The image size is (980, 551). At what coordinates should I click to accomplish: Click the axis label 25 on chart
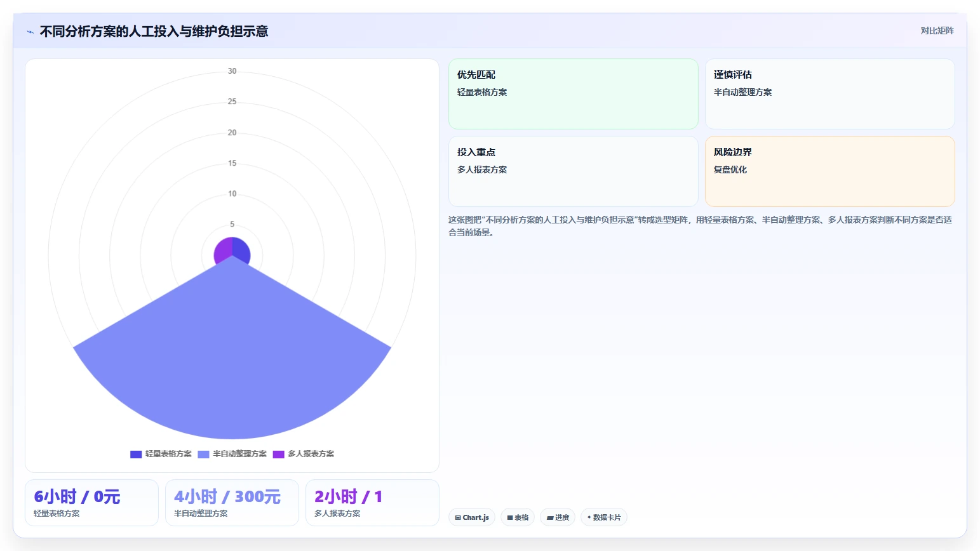coord(232,102)
